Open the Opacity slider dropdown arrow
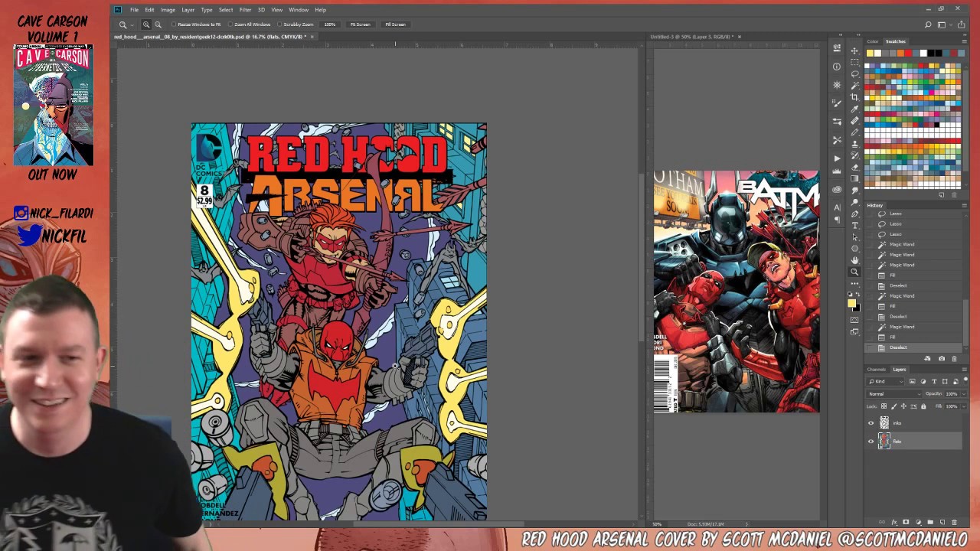 click(964, 394)
